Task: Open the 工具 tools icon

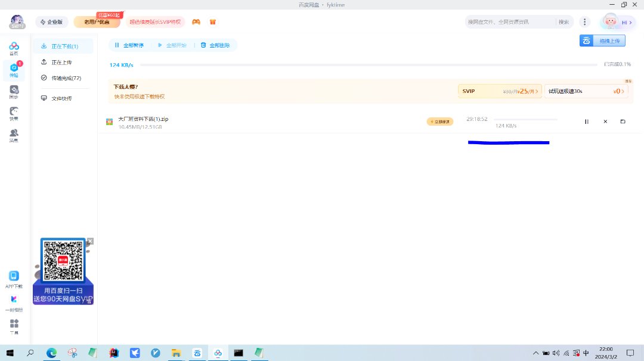Action: (14, 326)
